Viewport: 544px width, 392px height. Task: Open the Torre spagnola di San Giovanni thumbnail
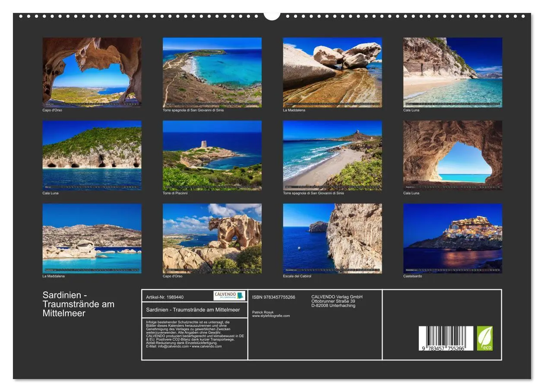click(212, 71)
